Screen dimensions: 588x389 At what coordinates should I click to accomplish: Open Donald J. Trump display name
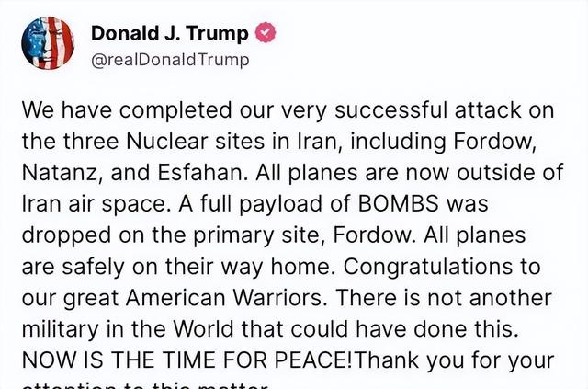(169, 33)
